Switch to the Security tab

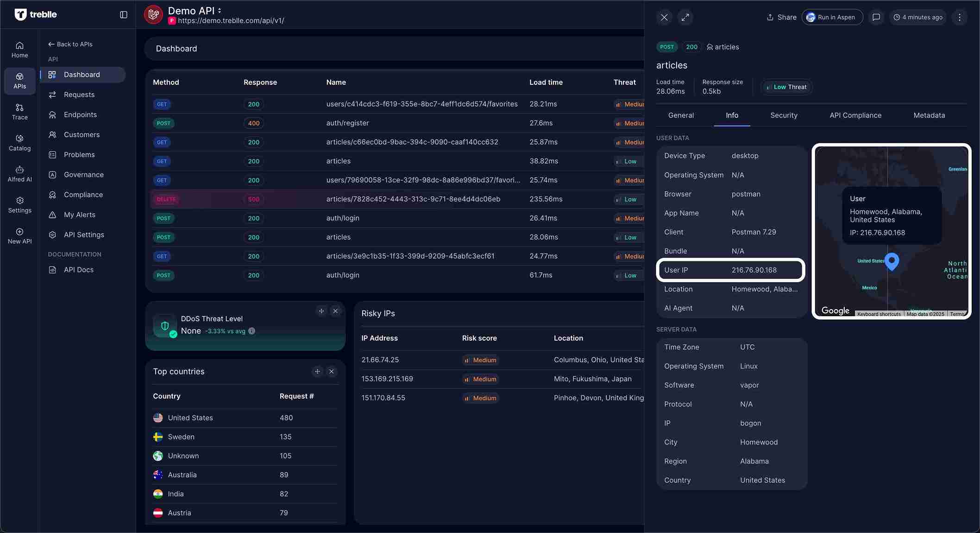784,115
